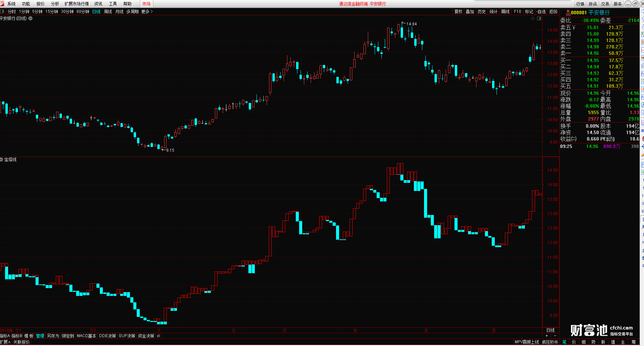Select the 1分钟 period tab

click(24, 12)
